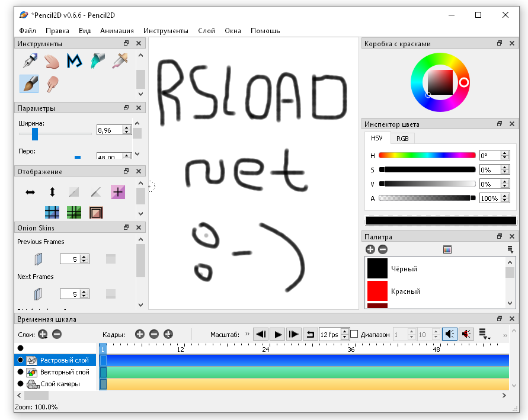Enable the Диапазон checkbox
The width and height of the screenshot is (528, 420).
click(x=354, y=334)
